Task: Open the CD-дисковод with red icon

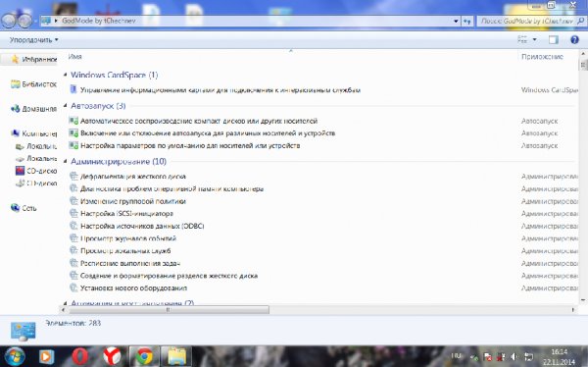Action: 36,171
